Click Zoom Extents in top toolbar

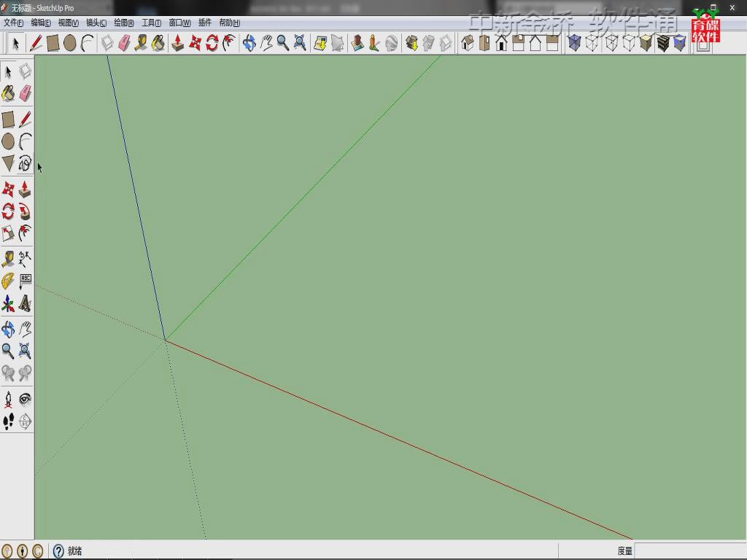pos(300,43)
